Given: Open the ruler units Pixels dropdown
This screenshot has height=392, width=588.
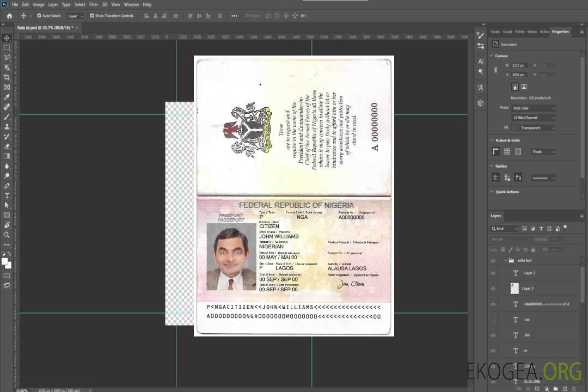Looking at the screenshot, I should pyautogui.click(x=543, y=151).
